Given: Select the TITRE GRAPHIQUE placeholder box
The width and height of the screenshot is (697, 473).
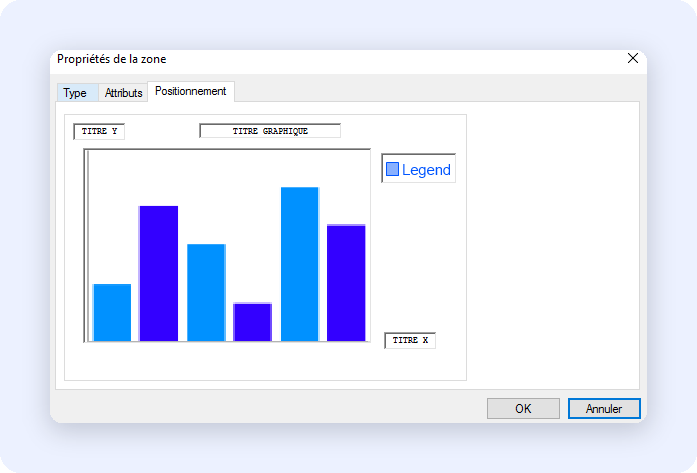Looking at the screenshot, I should 270,131.
